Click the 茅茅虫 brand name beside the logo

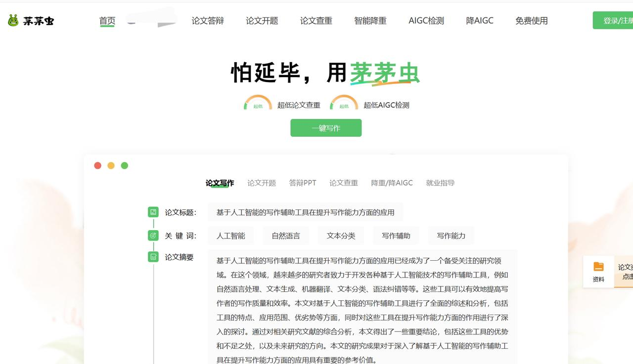coord(39,21)
